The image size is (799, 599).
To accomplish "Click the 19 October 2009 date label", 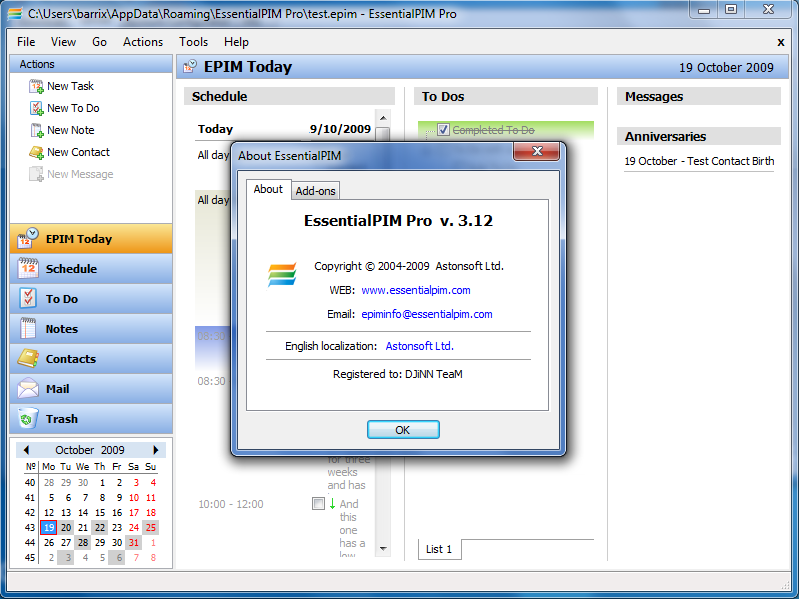I will coord(726,68).
